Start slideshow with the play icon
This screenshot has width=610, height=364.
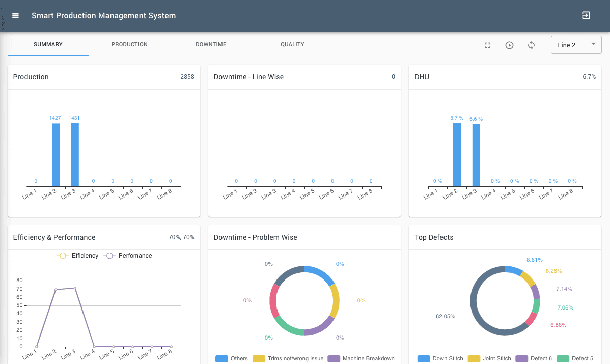pyautogui.click(x=509, y=45)
